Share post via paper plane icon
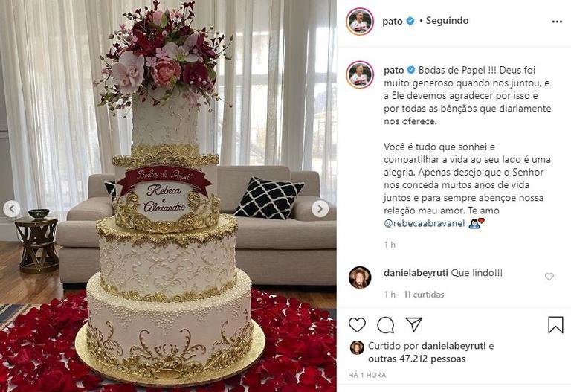This screenshot has width=571, height=392. click(413, 324)
